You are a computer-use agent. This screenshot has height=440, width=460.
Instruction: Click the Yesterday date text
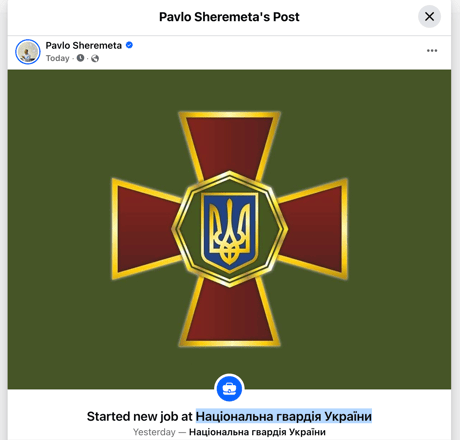click(x=154, y=432)
